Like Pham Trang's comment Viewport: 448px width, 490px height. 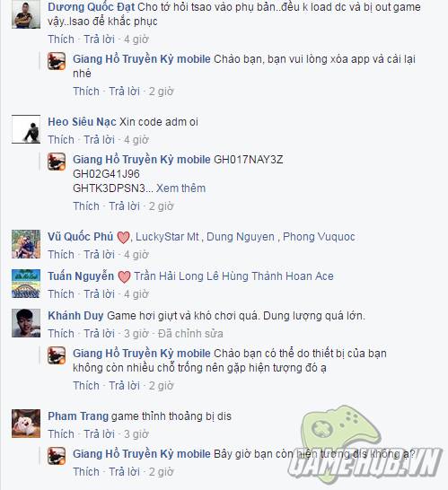[61, 434]
